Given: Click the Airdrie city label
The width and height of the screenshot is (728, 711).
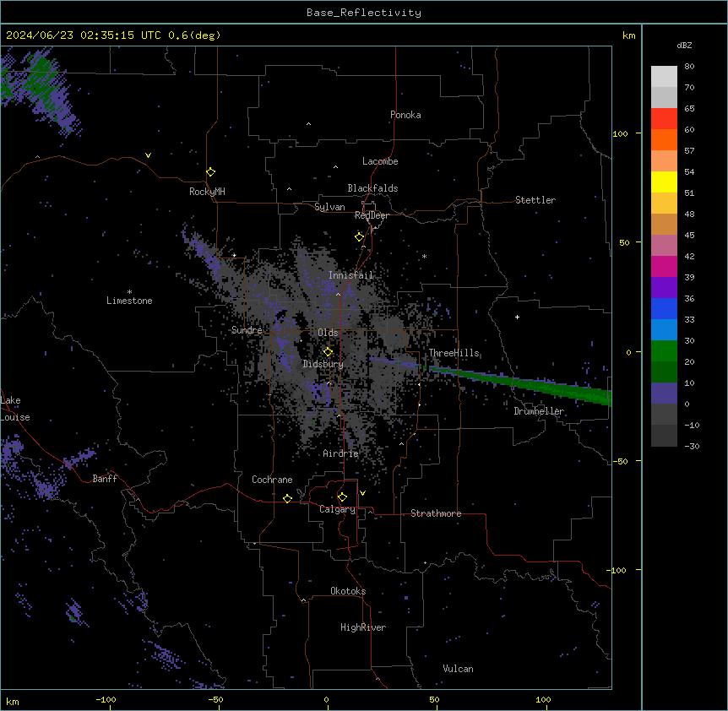Looking at the screenshot, I should pos(341,453).
